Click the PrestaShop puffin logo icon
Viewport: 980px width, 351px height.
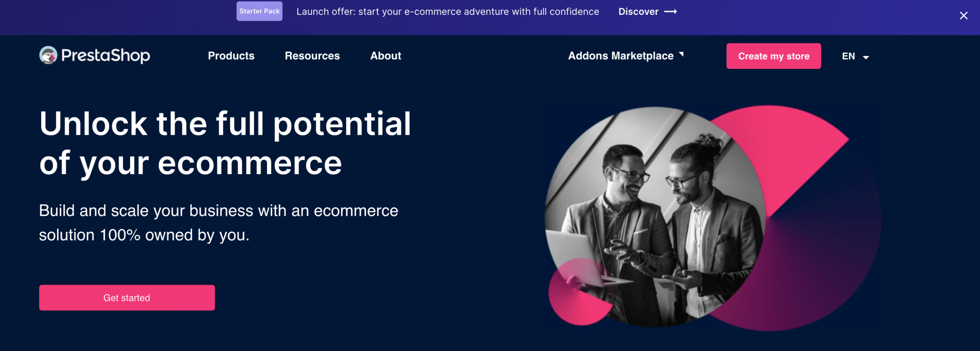(x=48, y=55)
